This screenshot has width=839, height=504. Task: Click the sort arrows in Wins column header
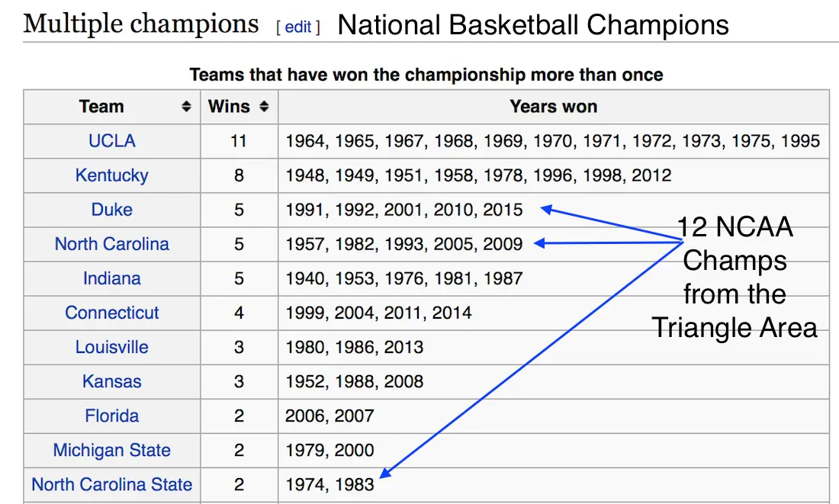pos(264,108)
